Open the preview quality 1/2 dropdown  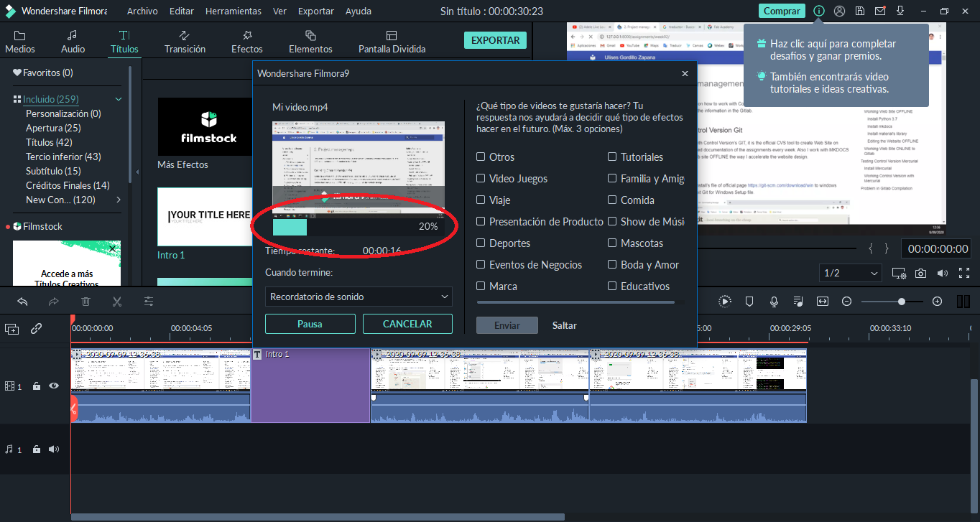tap(851, 273)
